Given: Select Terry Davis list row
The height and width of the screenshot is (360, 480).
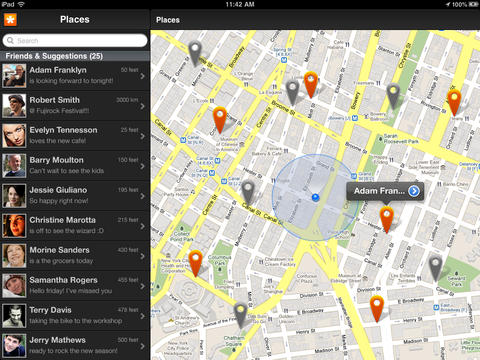Looking at the screenshot, I should [x=75, y=316].
